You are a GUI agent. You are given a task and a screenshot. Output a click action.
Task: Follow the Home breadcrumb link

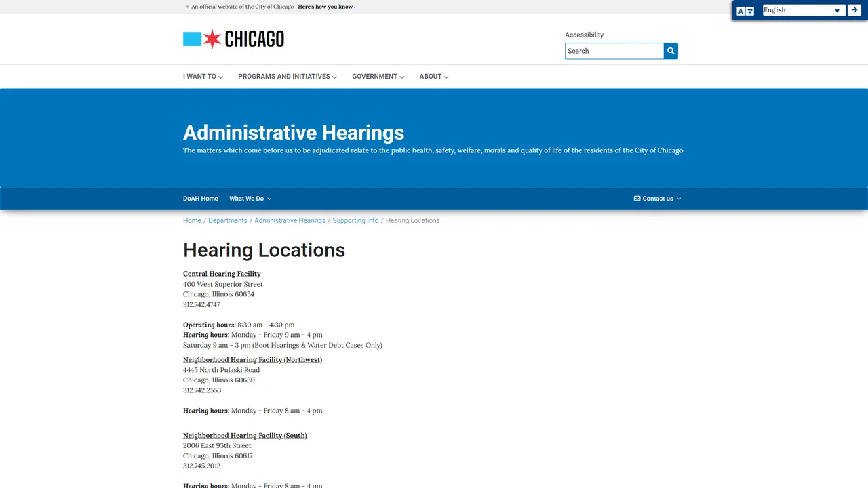click(192, 220)
